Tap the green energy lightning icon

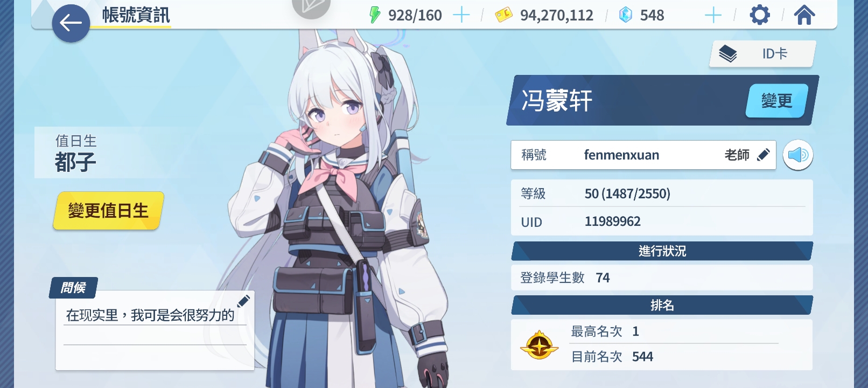(375, 15)
